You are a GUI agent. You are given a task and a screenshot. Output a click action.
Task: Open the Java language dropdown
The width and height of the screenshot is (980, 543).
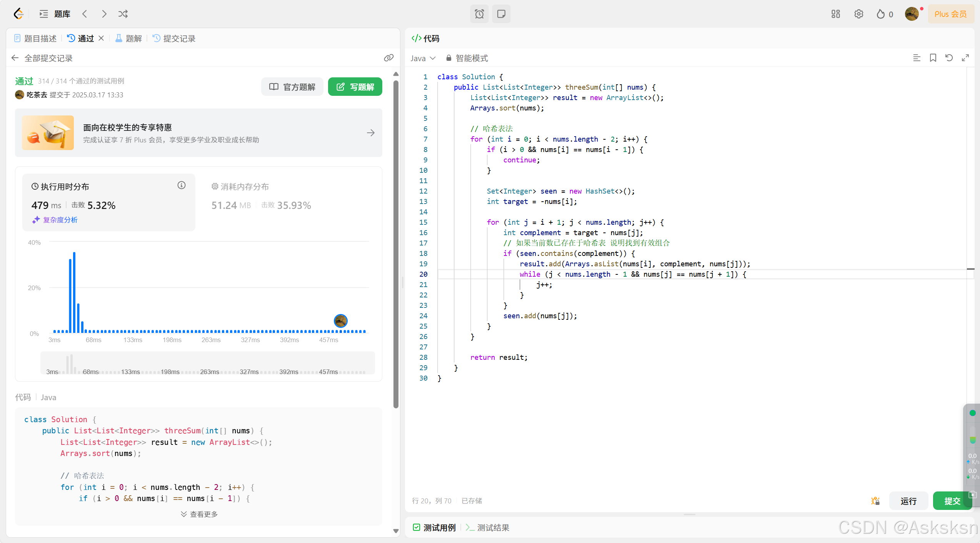(423, 58)
